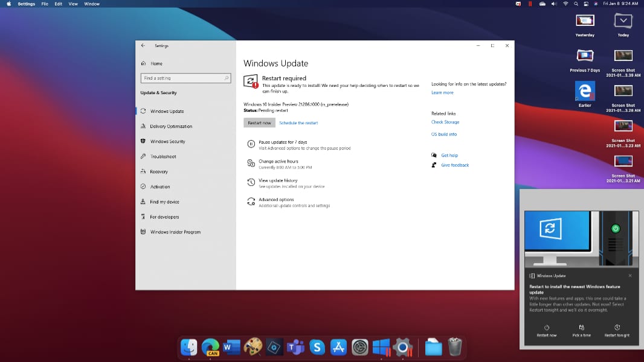Expand the Yesterday desktop stack

tap(585, 21)
